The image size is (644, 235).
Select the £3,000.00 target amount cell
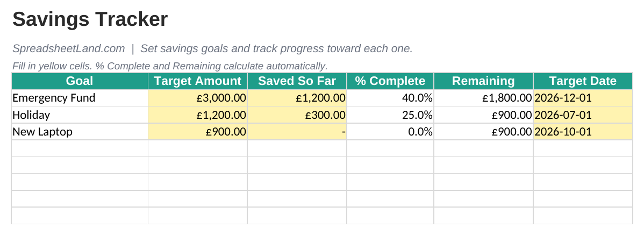click(x=197, y=98)
